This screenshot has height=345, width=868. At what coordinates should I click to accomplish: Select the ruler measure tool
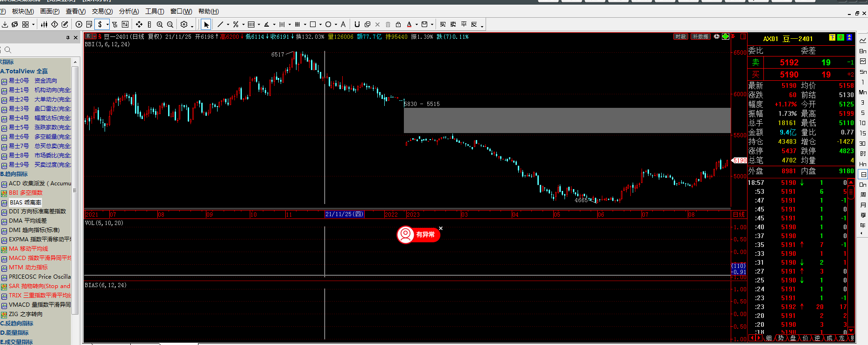coord(149,24)
